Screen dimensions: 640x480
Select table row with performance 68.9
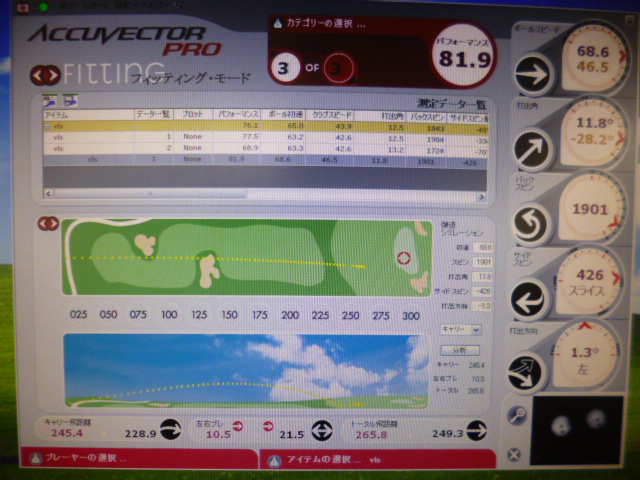[x=265, y=149]
